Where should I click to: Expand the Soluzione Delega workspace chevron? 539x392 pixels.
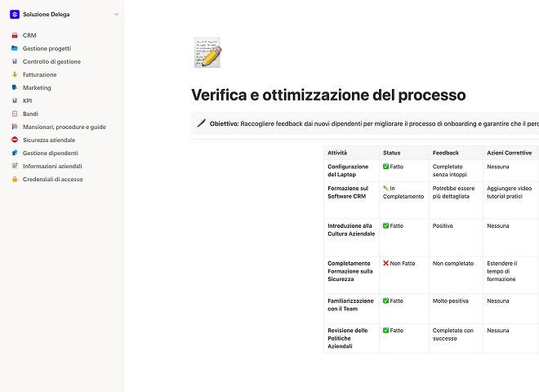[x=117, y=15]
